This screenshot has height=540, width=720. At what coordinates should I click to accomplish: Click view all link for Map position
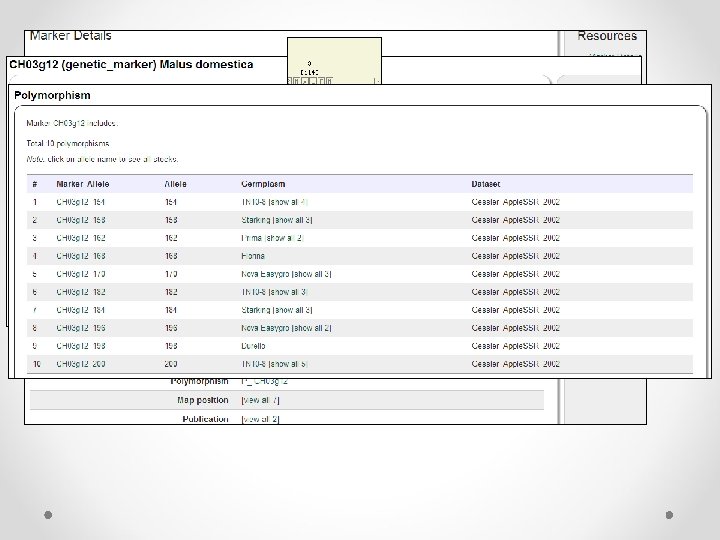pos(260,400)
